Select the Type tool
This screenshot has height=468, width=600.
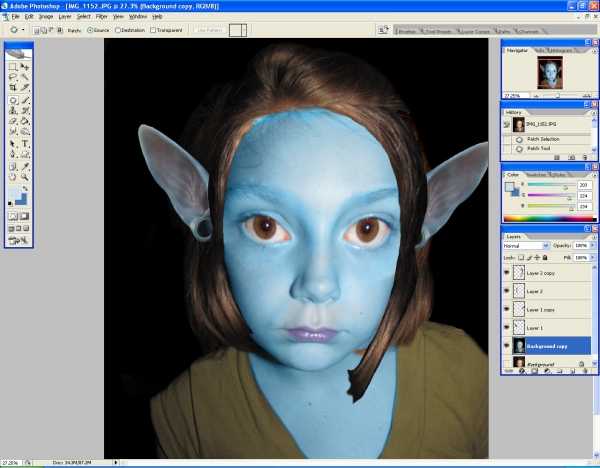[x=25, y=144]
